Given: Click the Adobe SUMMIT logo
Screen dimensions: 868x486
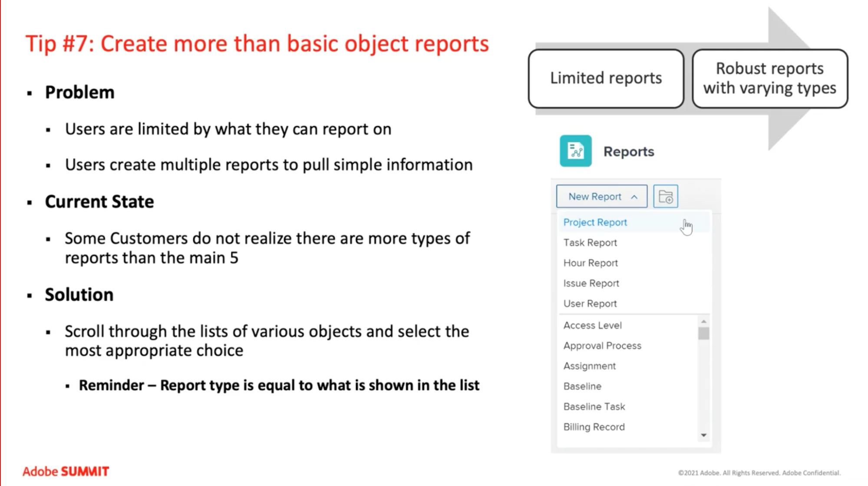Looking at the screenshot, I should point(66,472).
